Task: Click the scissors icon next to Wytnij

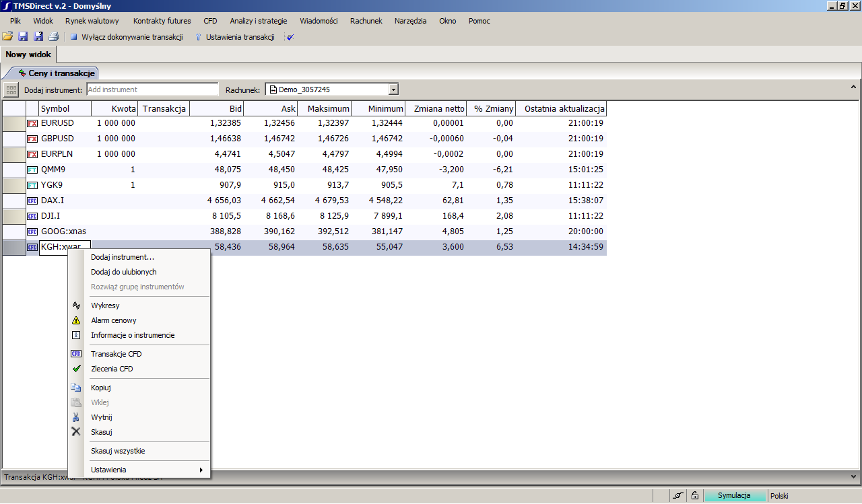Action: (x=76, y=417)
